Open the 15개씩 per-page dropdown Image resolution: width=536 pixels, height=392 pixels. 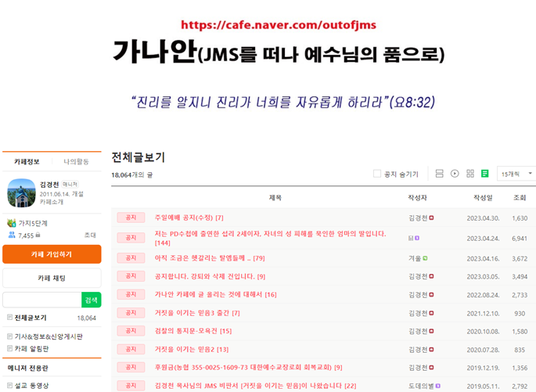[x=516, y=174]
